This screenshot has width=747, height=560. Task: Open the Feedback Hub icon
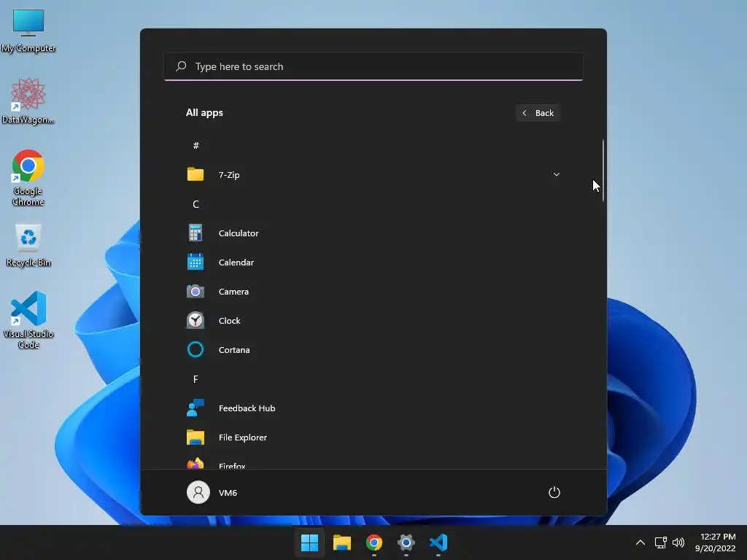[x=196, y=408]
